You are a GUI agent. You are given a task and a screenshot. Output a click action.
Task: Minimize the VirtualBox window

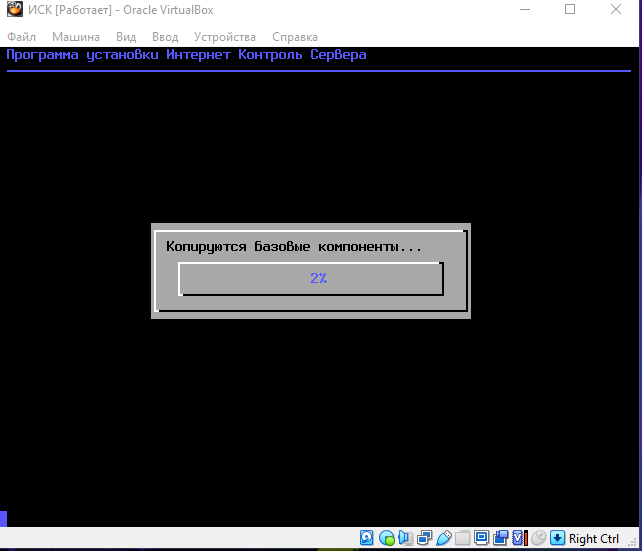coord(525,9)
